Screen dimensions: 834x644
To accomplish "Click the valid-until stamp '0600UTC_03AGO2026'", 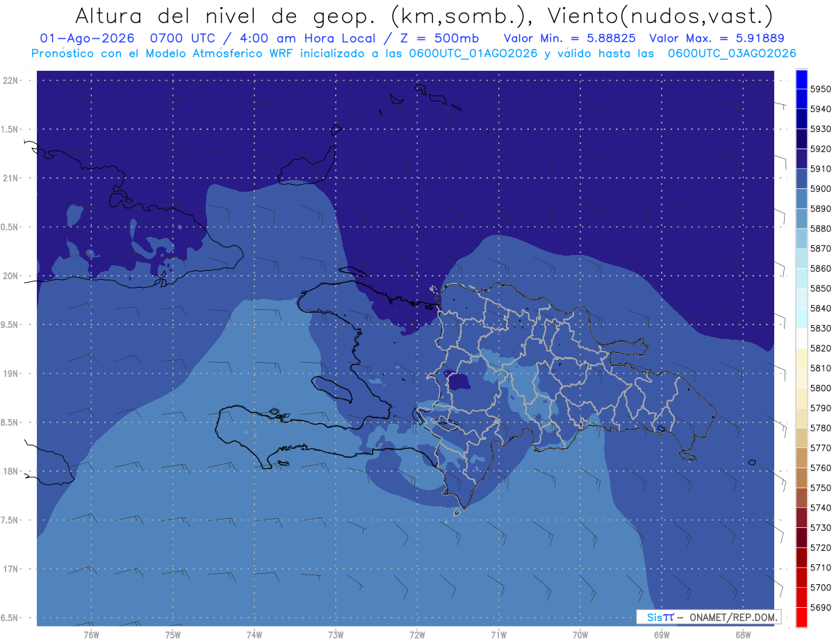I will coord(732,53).
